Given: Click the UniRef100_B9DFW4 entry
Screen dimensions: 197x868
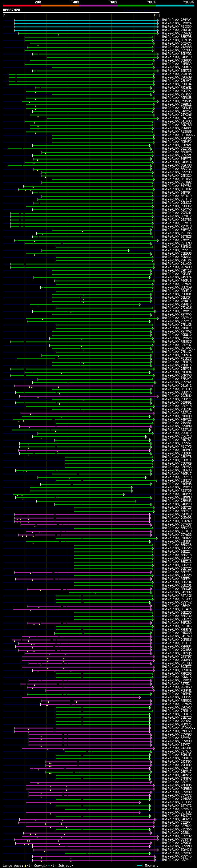Looking at the screenshot, I should (176, 84).
